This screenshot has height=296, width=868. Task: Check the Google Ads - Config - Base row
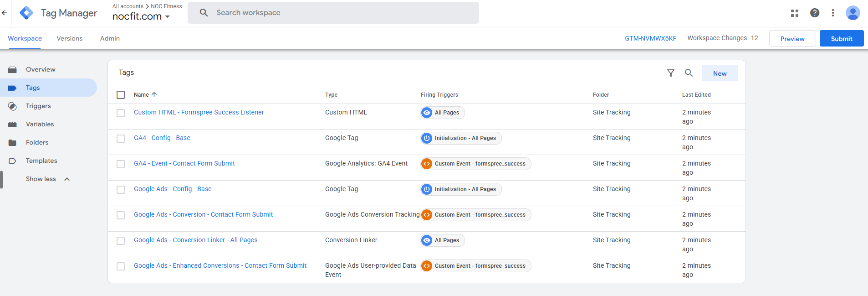pyautogui.click(x=121, y=190)
